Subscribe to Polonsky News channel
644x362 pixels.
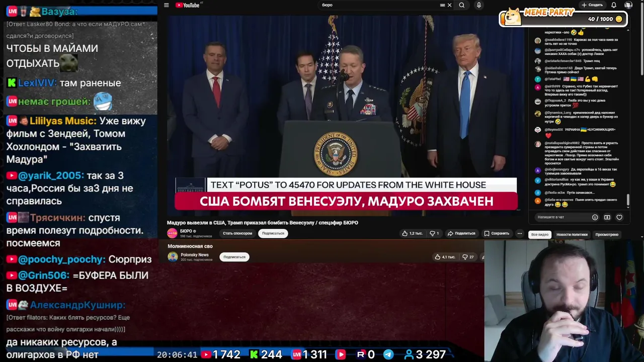point(234,257)
